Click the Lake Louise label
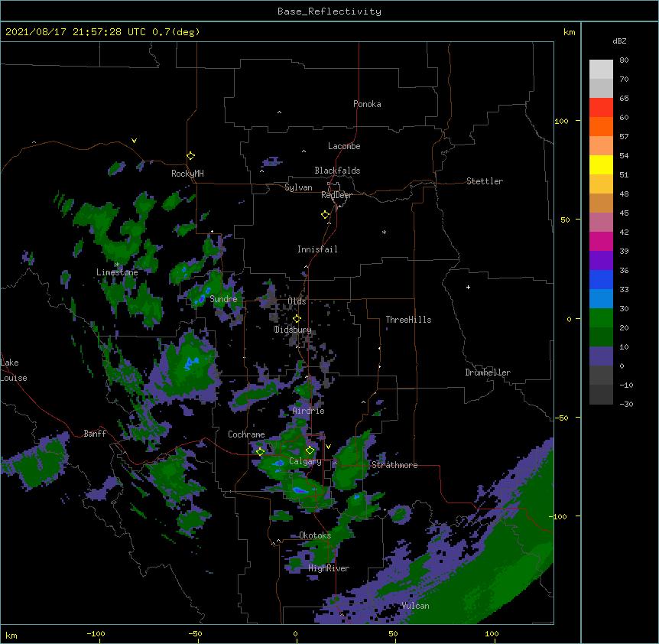Image resolution: width=659 pixels, height=644 pixels. [14, 370]
